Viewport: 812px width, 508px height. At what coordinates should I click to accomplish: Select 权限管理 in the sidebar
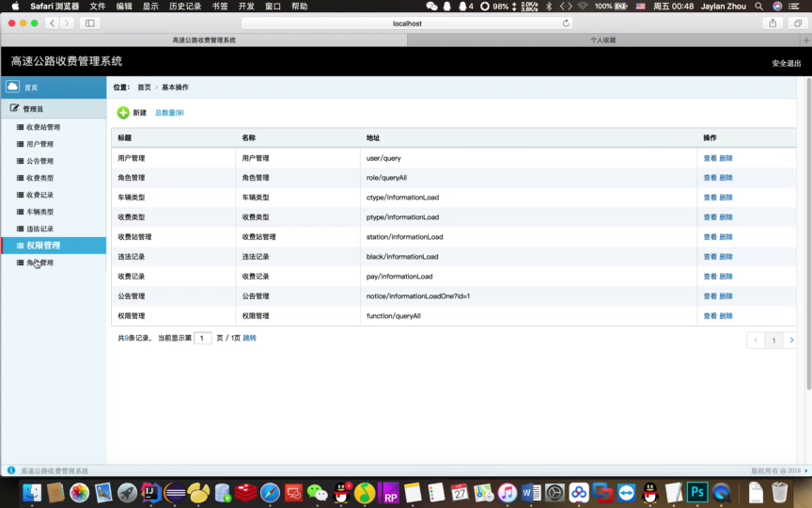click(x=54, y=246)
